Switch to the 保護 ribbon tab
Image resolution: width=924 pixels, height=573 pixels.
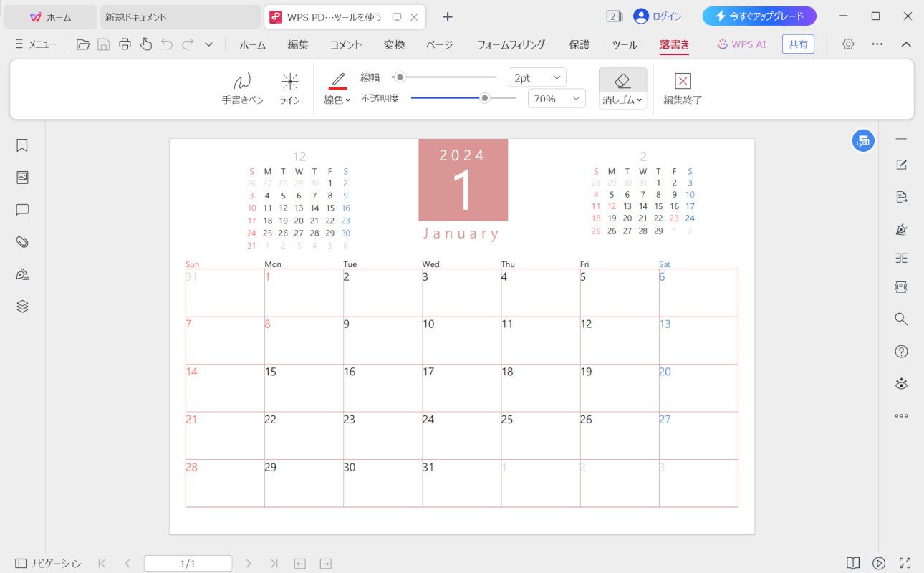point(579,44)
